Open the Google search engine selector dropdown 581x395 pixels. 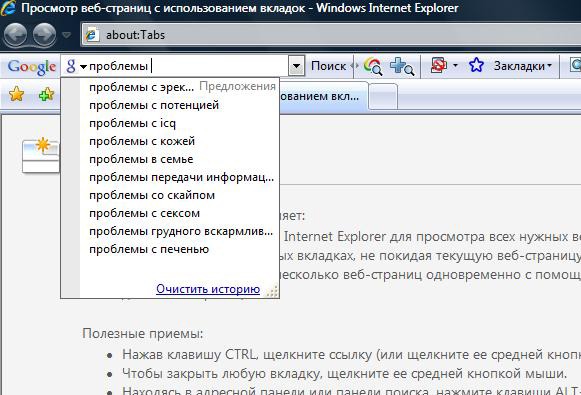(76, 66)
